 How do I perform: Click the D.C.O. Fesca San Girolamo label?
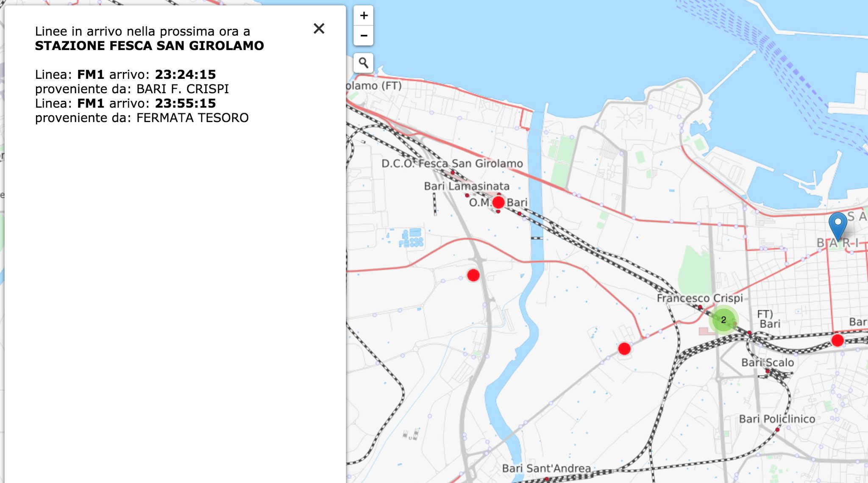(452, 164)
